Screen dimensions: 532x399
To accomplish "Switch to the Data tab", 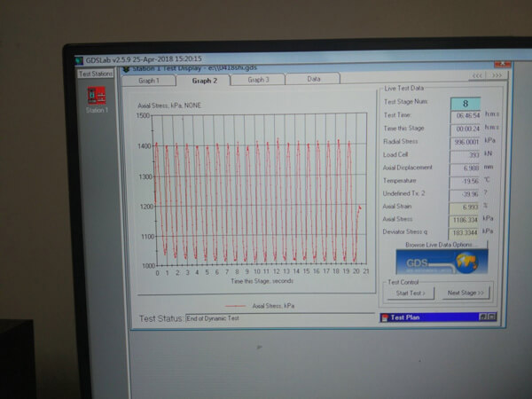I will (x=313, y=80).
